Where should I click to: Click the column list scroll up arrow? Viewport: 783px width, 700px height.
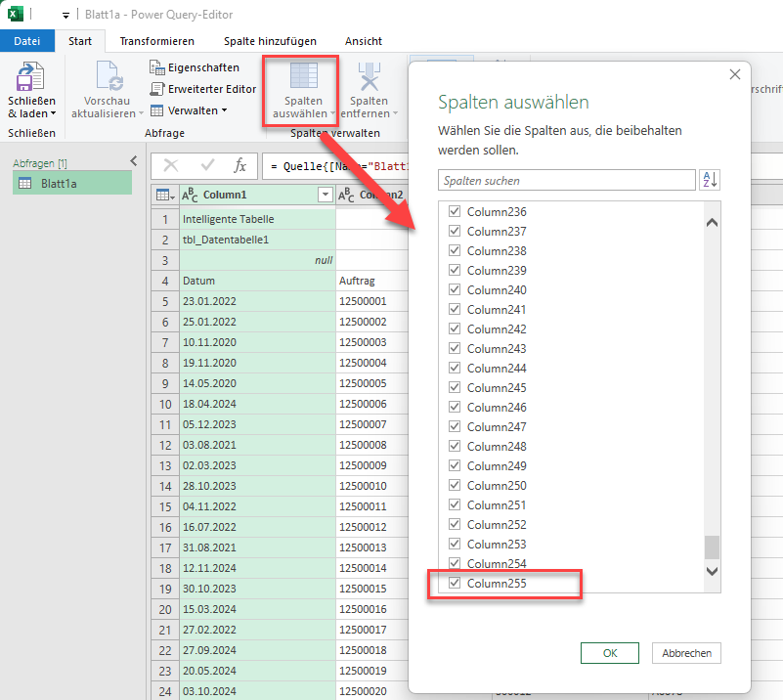tap(712, 223)
